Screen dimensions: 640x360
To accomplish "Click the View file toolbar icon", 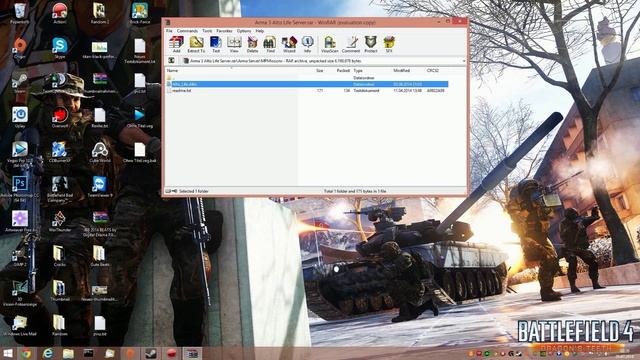I will pyautogui.click(x=234, y=44).
